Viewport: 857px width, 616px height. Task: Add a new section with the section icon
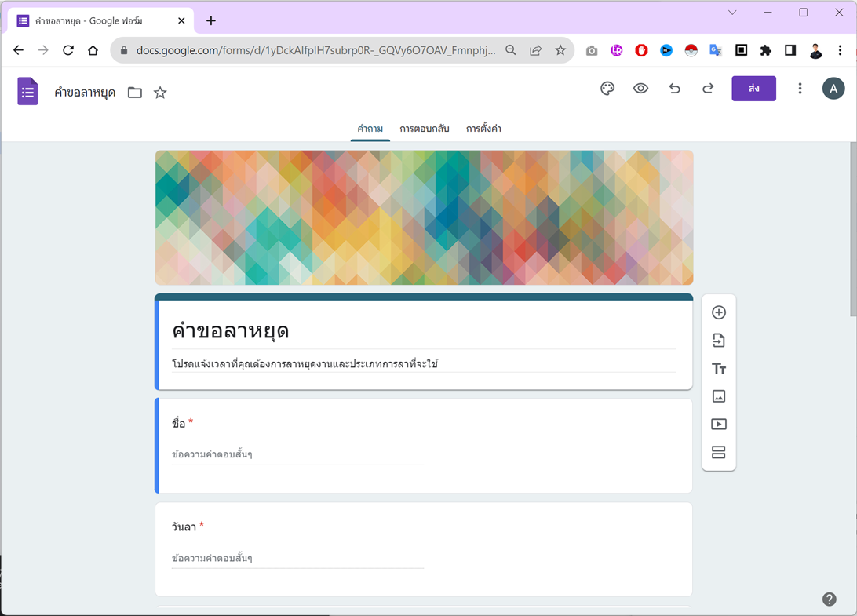(x=719, y=452)
